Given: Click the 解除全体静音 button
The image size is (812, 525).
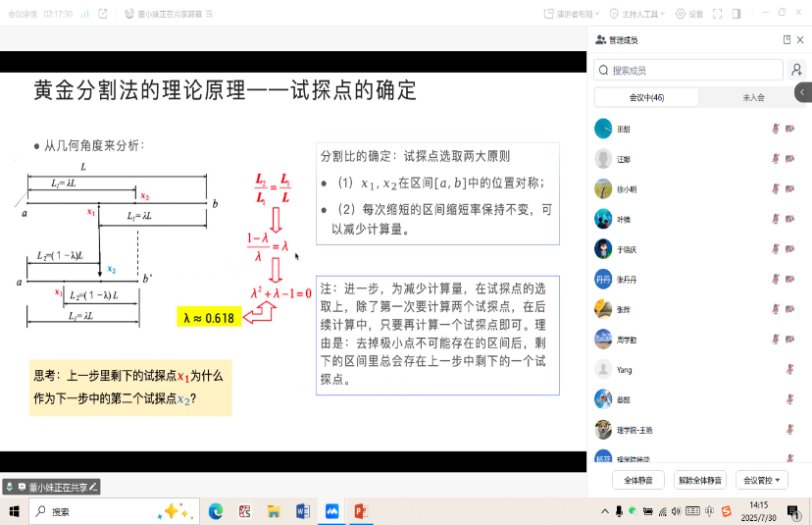Looking at the screenshot, I should 700,480.
